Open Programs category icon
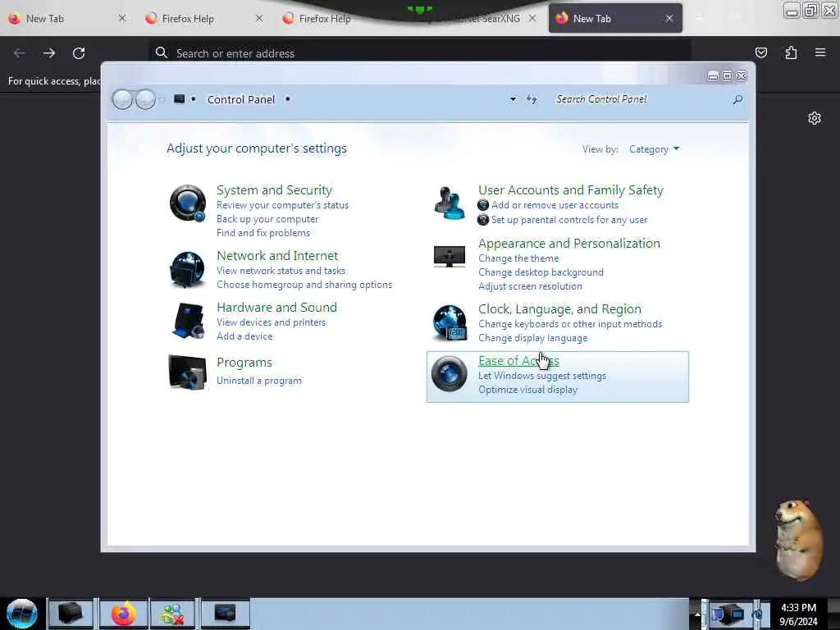The height and width of the screenshot is (630, 840). click(187, 372)
